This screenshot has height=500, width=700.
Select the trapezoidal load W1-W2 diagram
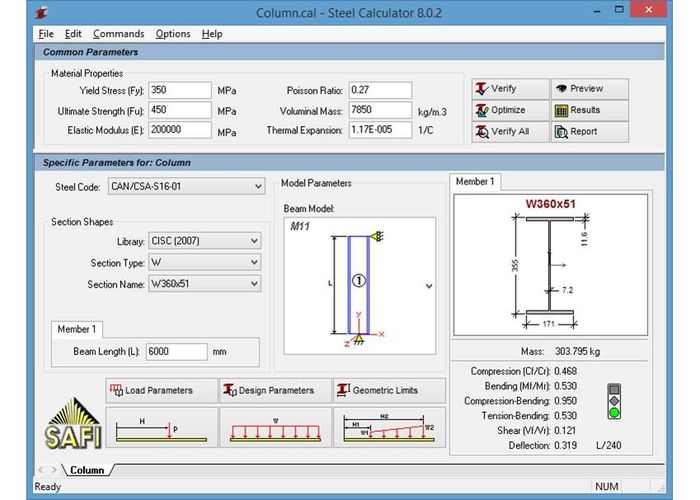(390, 427)
